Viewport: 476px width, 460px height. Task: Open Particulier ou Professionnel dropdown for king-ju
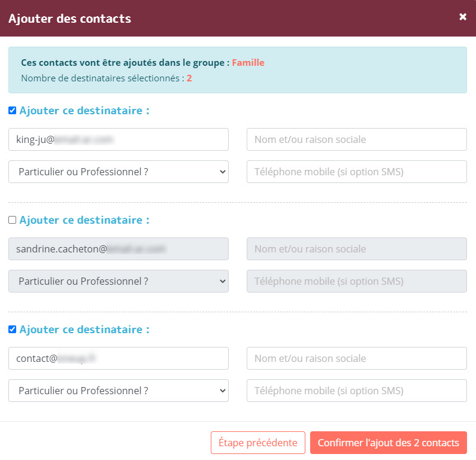119,172
